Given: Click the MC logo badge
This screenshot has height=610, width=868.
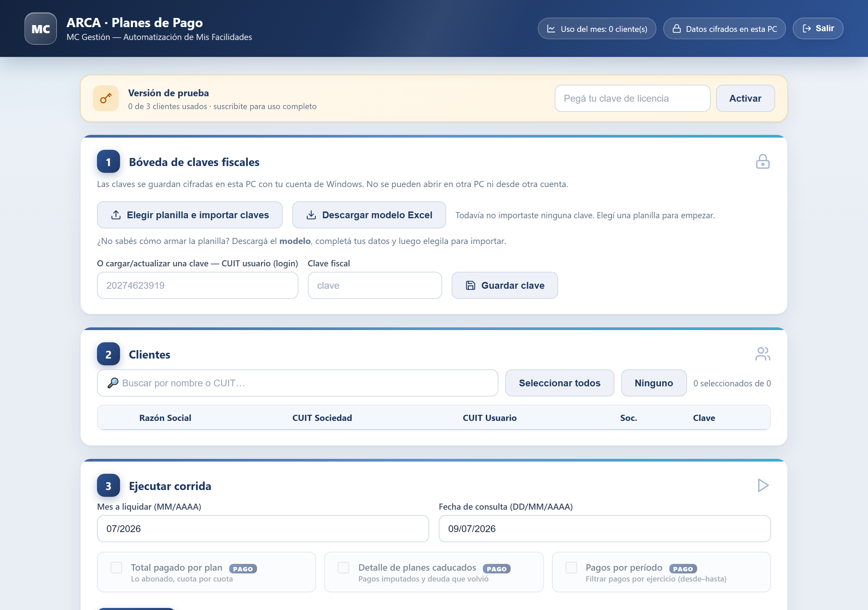Looking at the screenshot, I should coord(41,29).
